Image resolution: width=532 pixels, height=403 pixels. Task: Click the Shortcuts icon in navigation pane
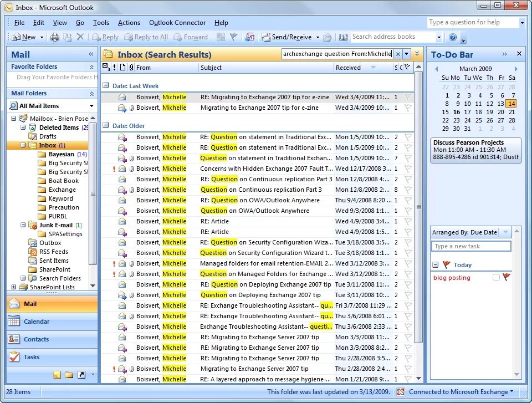pos(81,375)
